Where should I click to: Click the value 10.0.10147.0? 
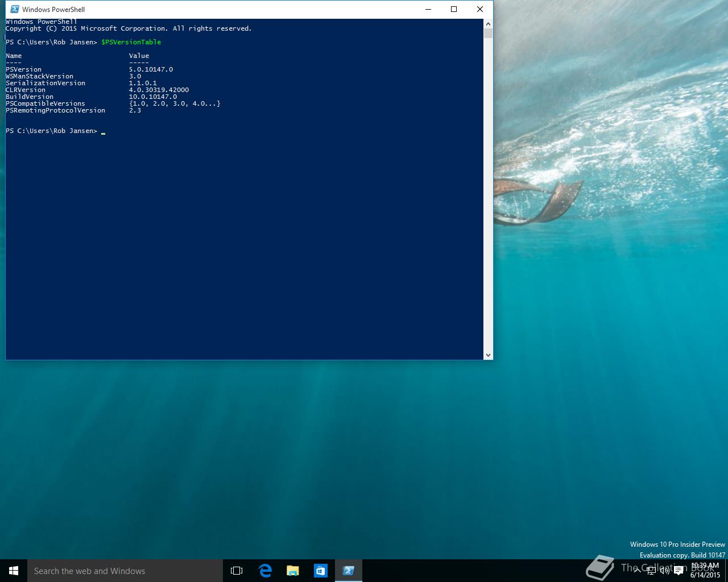tap(153, 97)
